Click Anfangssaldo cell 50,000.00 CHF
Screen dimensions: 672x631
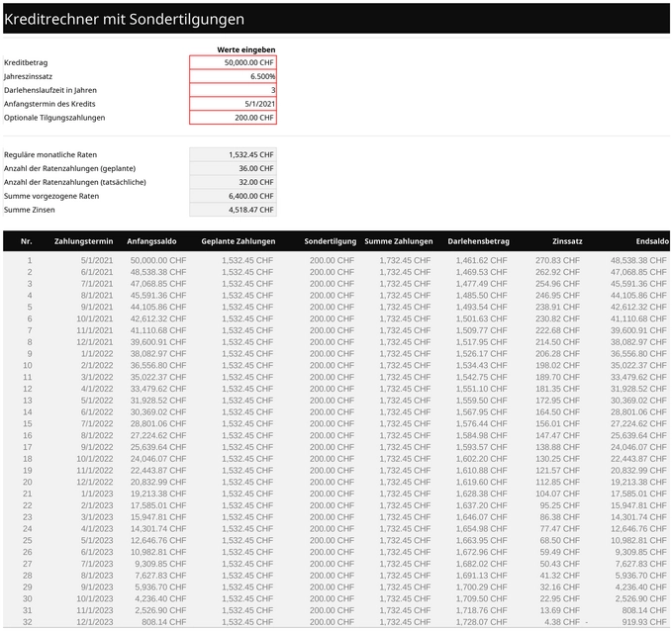(x=158, y=260)
